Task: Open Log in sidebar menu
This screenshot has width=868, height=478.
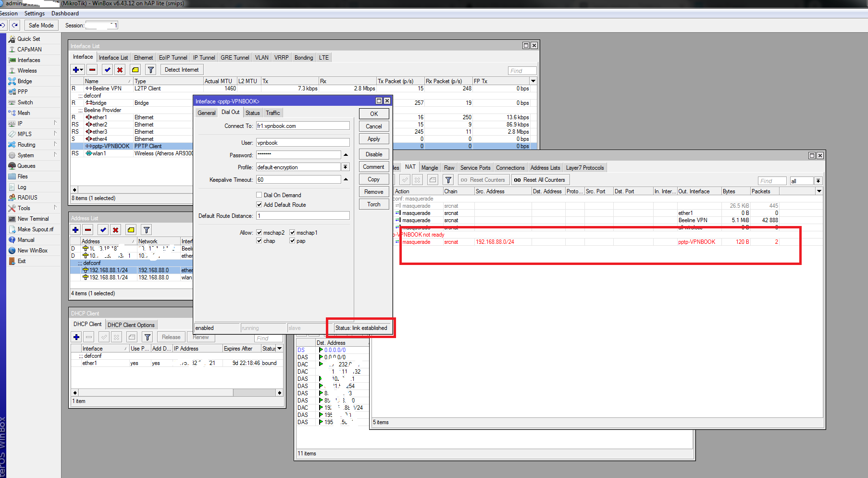Action: pos(22,187)
